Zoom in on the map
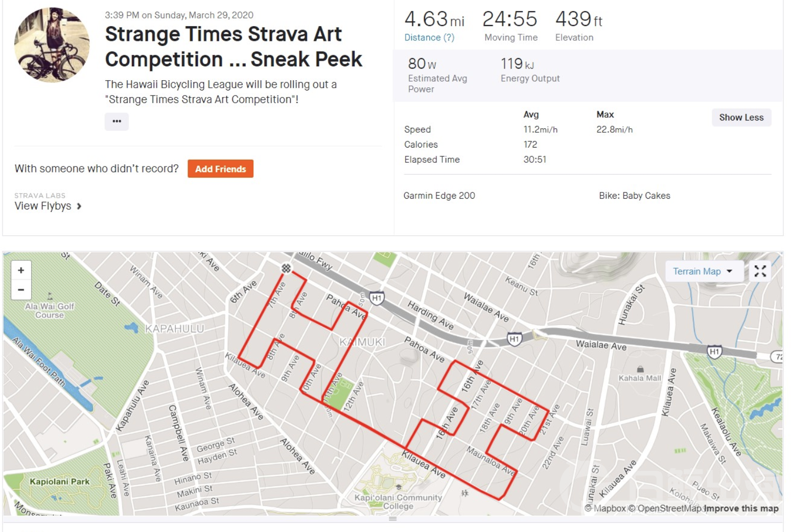 click(x=21, y=270)
